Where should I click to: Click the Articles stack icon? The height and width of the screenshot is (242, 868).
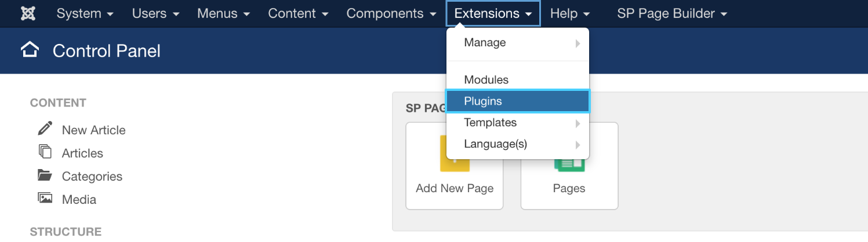point(45,152)
